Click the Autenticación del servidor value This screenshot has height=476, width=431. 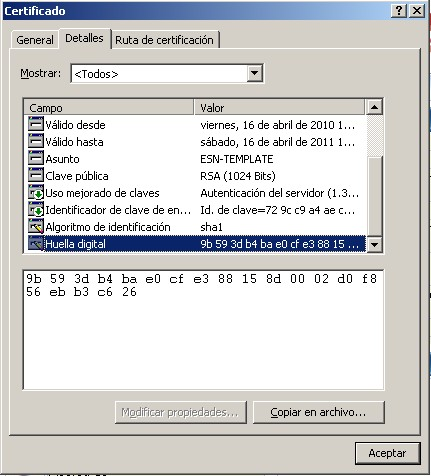pyautogui.click(x=279, y=193)
